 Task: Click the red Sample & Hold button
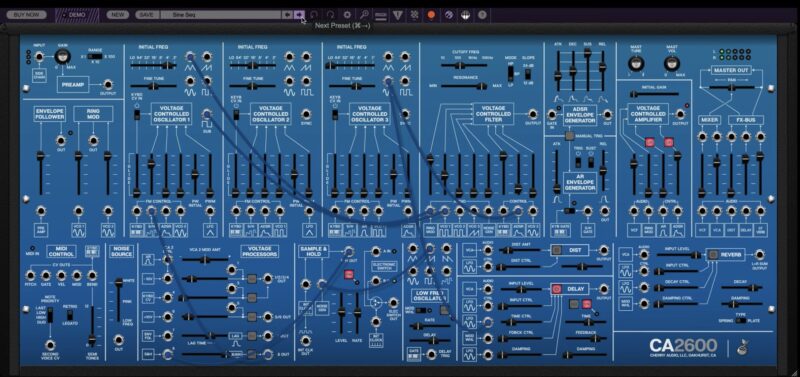click(x=348, y=274)
